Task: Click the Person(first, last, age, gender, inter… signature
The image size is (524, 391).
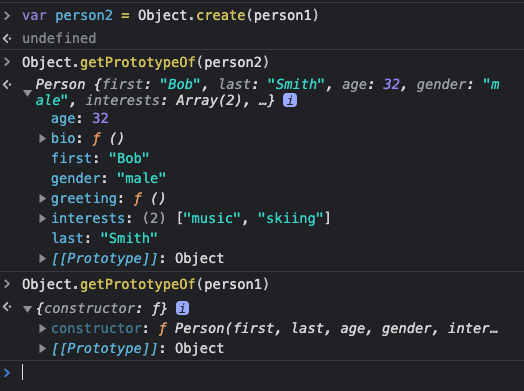Action: (336, 329)
